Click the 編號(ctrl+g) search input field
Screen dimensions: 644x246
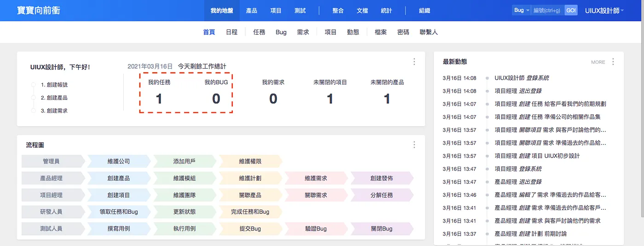point(547,10)
